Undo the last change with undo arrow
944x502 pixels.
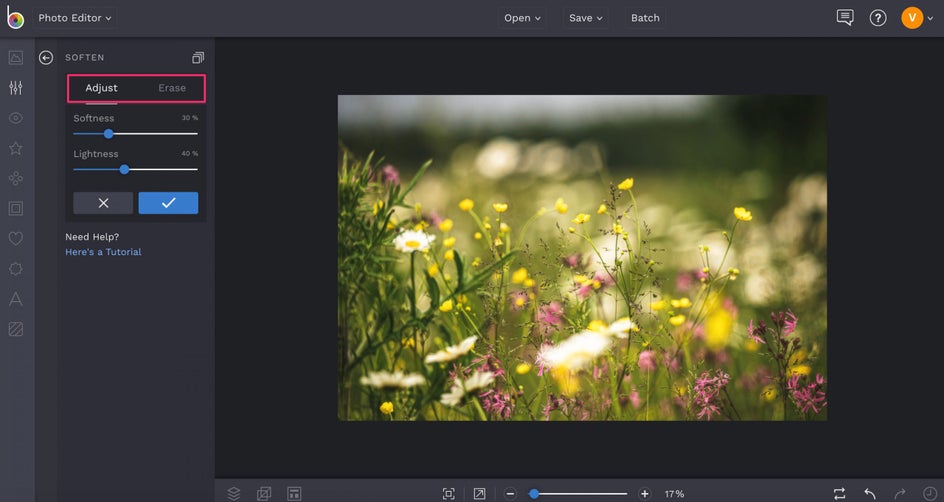(870, 493)
